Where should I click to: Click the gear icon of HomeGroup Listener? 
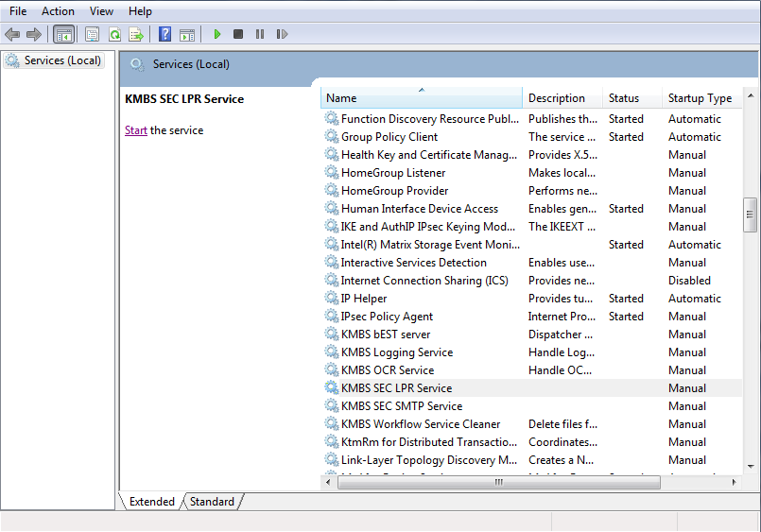332,172
